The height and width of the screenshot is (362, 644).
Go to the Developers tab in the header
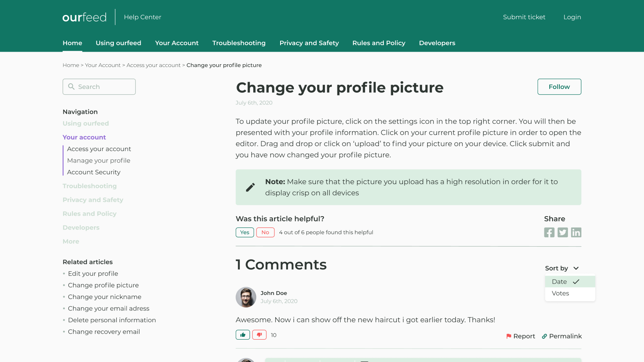pyautogui.click(x=437, y=43)
